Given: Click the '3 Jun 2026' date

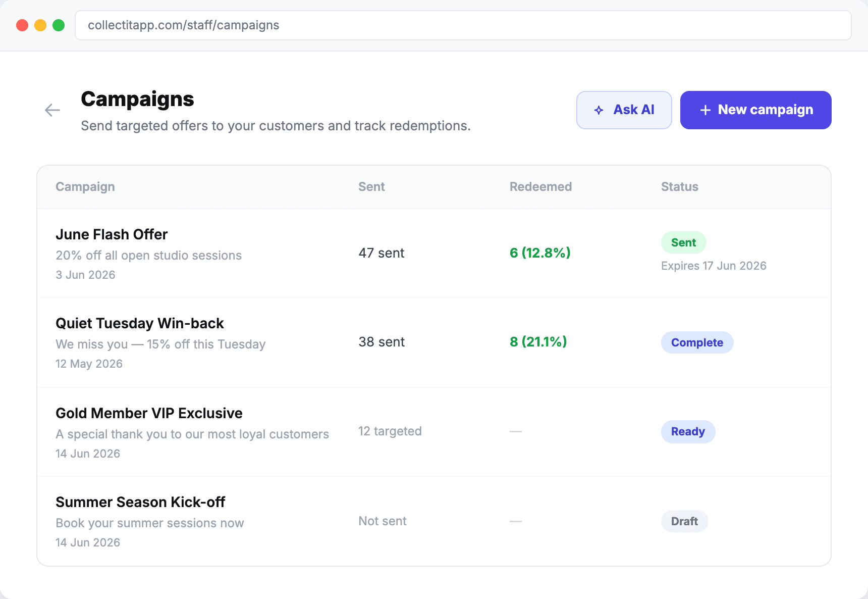Looking at the screenshot, I should pyautogui.click(x=85, y=275).
